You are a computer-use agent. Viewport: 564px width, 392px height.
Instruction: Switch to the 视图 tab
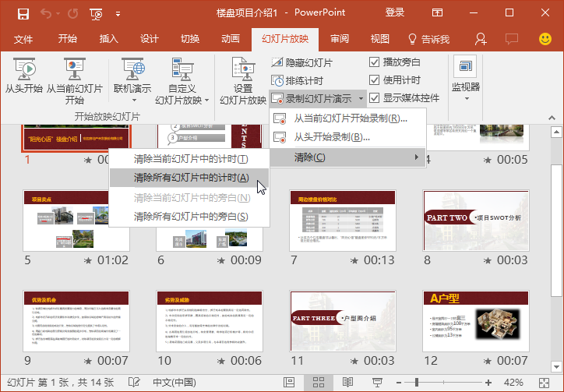click(380, 39)
